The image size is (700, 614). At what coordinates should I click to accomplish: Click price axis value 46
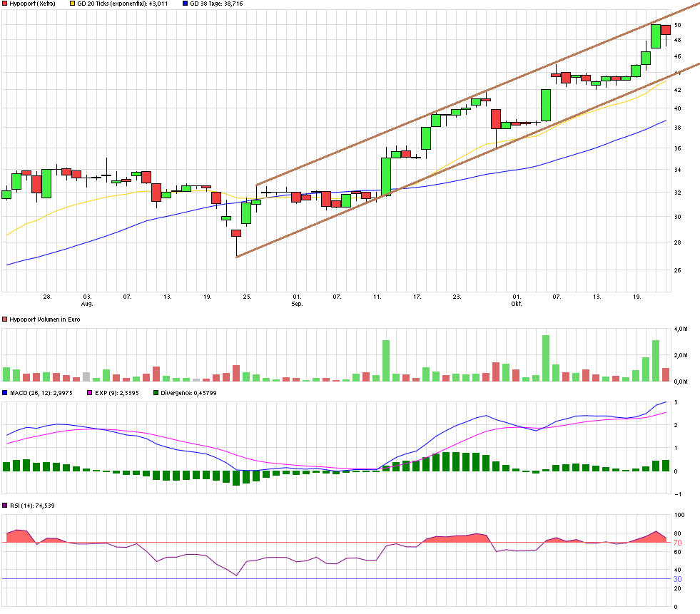click(678, 56)
